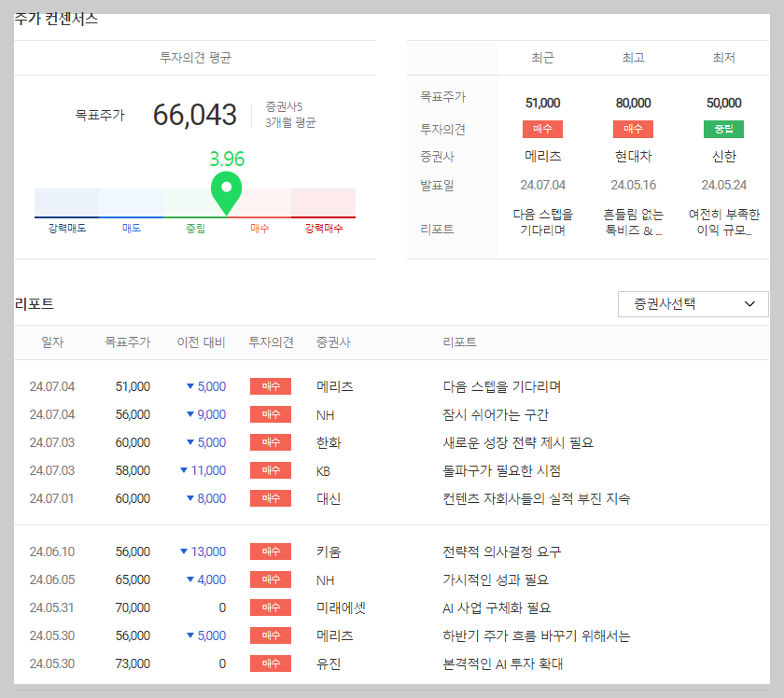Click the 이전 대비 table column header
This screenshot has width=784, height=698.
click(201, 342)
